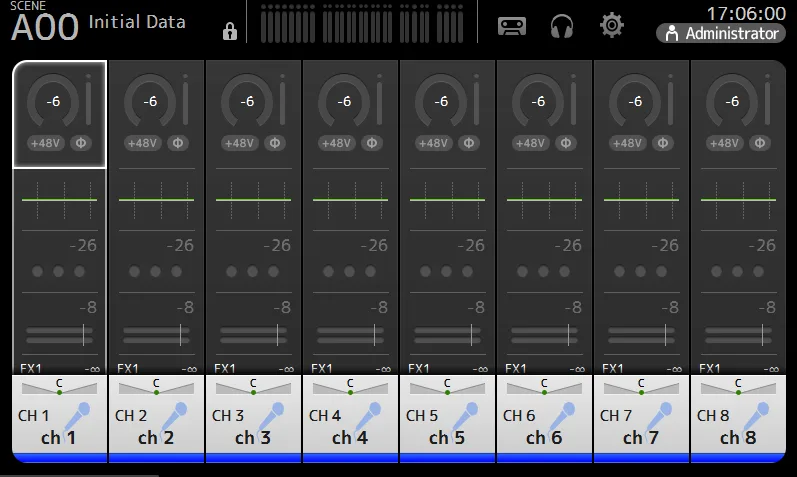Viewport: 797px width, 477px height.
Task: Toggle phase invert on CH 6
Action: [566, 143]
